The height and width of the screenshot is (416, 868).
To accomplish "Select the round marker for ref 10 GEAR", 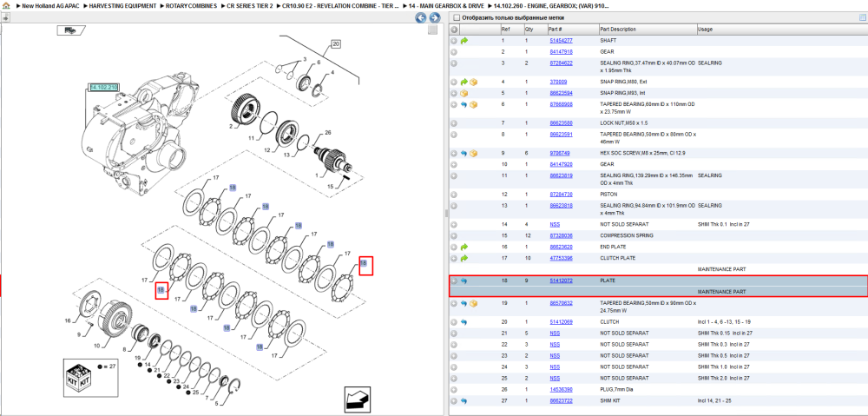I will [x=454, y=164].
